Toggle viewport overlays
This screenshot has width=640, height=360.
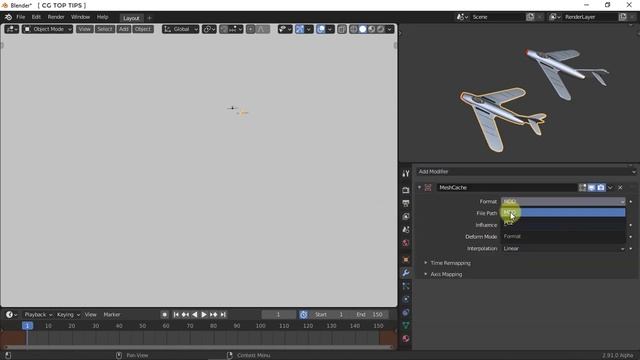[x=321, y=29]
